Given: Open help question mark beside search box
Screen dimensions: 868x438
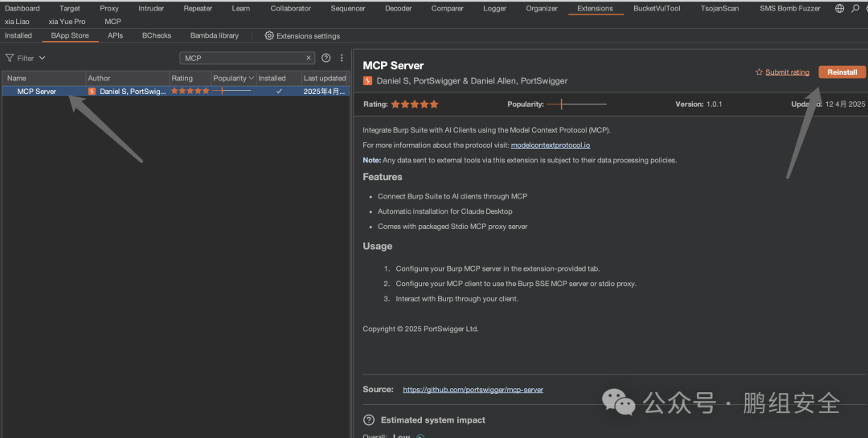Looking at the screenshot, I should tap(326, 58).
